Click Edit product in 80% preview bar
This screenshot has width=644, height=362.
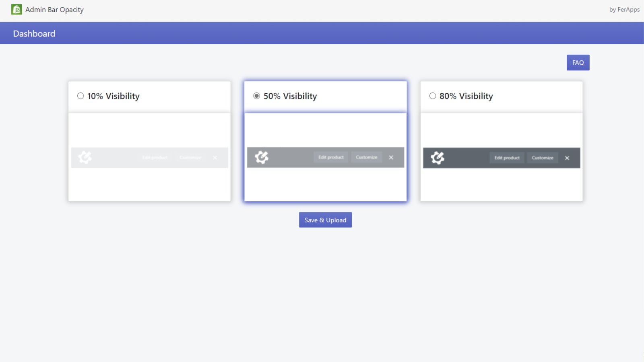[507, 158]
